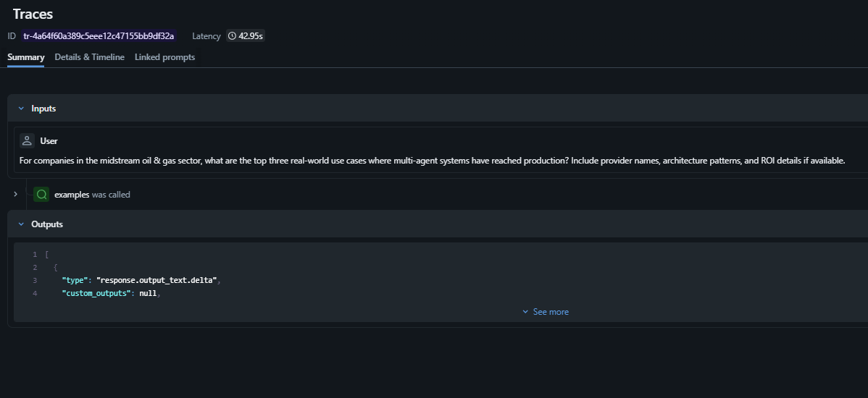
Task: Collapse the Outputs section chevron
Action: 21,224
